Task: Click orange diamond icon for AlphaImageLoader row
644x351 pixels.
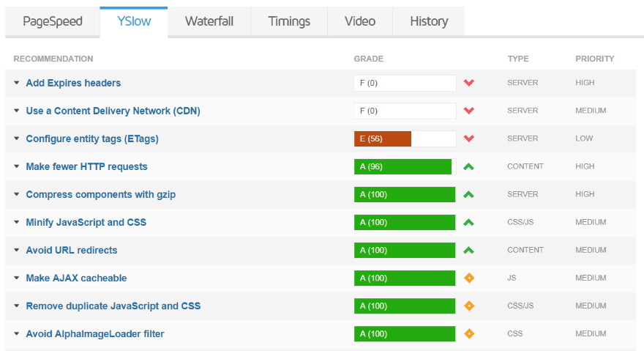Action: [469, 333]
